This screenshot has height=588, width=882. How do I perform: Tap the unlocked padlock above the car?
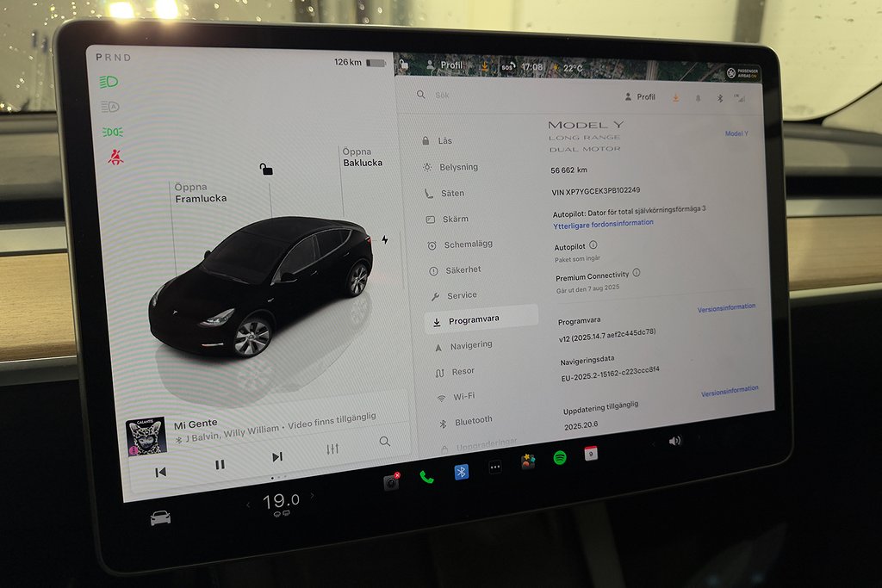(x=266, y=169)
